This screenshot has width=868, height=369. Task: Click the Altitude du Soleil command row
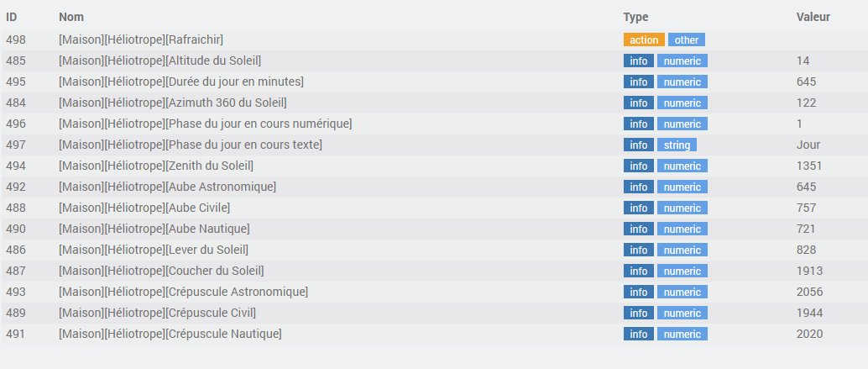159,61
